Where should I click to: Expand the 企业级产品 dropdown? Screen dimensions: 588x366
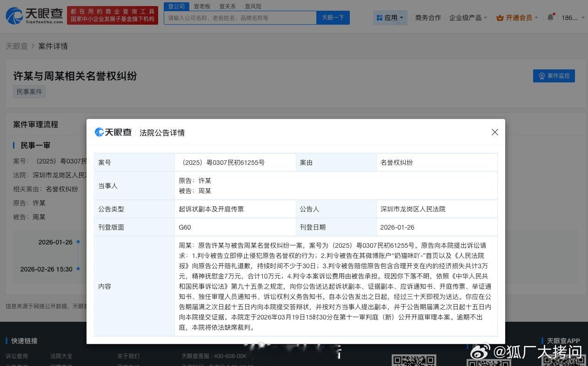tap(468, 18)
